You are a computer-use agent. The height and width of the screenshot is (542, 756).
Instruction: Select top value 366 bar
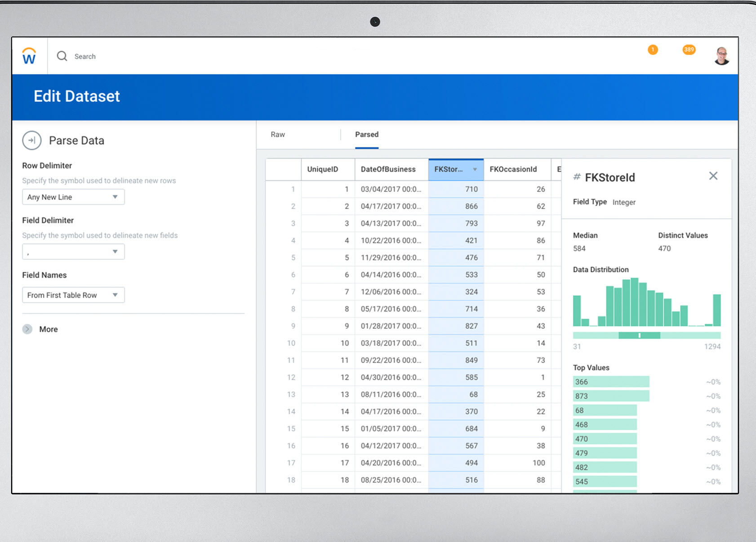(611, 382)
